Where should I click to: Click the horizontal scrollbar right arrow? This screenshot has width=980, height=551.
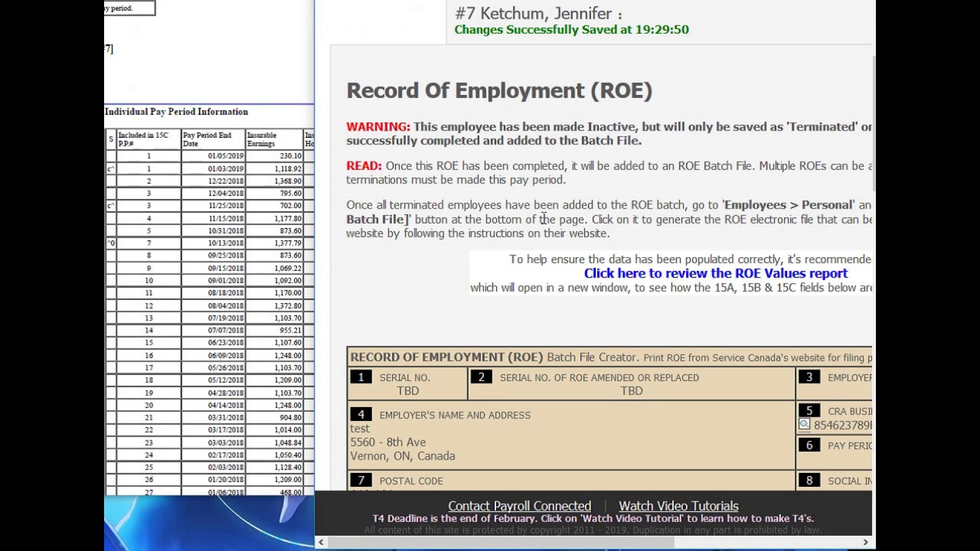[866, 543]
